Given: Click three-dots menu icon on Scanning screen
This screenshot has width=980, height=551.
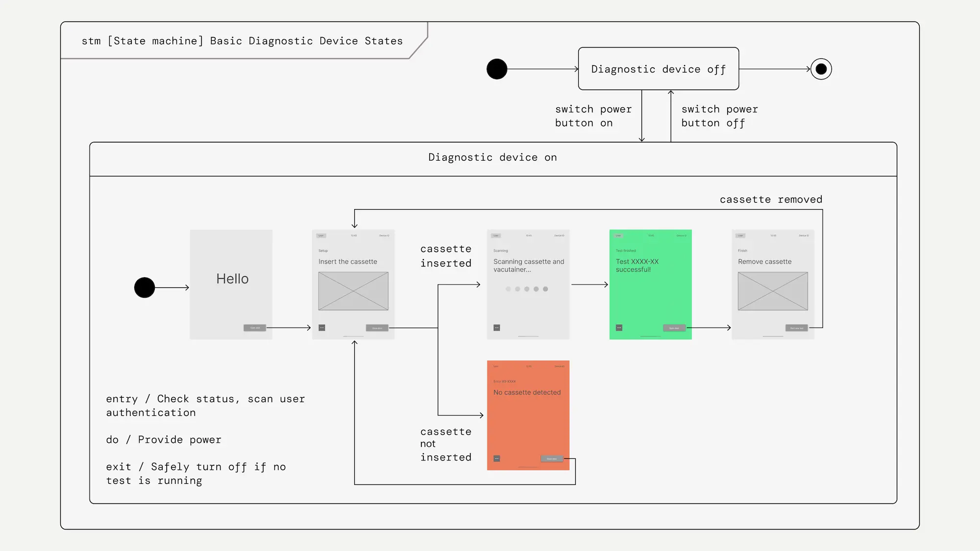Looking at the screenshot, I should point(496,328).
